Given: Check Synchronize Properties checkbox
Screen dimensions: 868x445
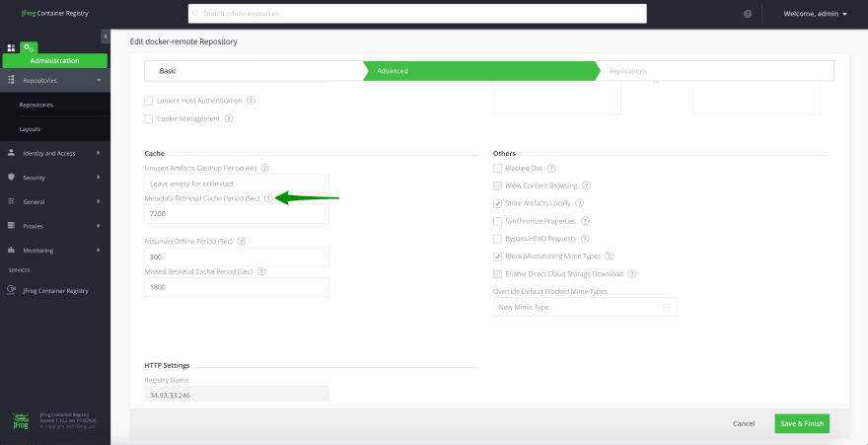Looking at the screenshot, I should 497,221.
